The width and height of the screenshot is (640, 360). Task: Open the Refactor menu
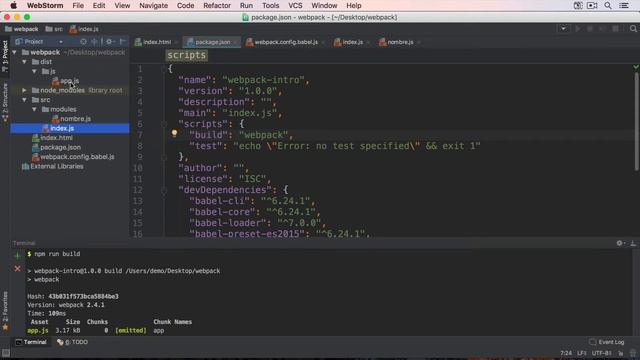pyautogui.click(x=217, y=6)
